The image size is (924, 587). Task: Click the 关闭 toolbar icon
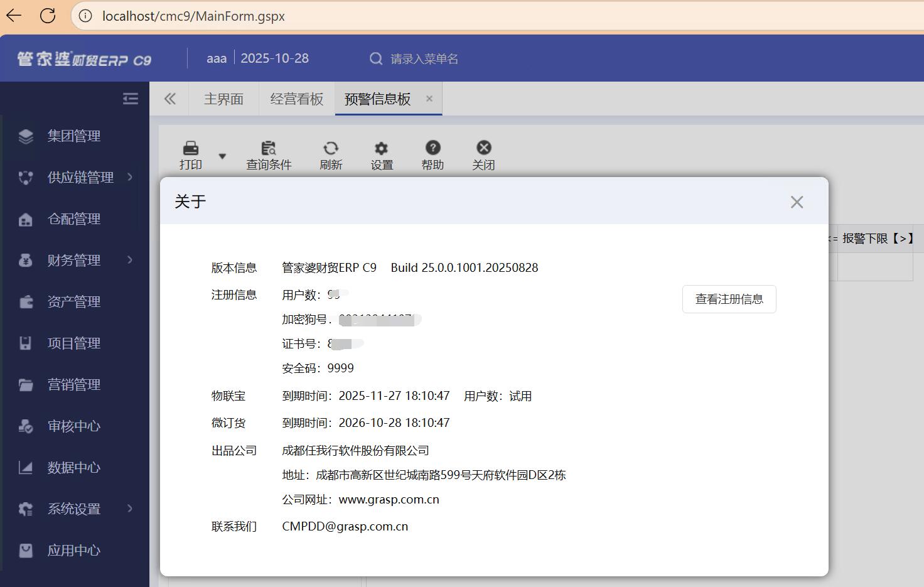(483, 148)
